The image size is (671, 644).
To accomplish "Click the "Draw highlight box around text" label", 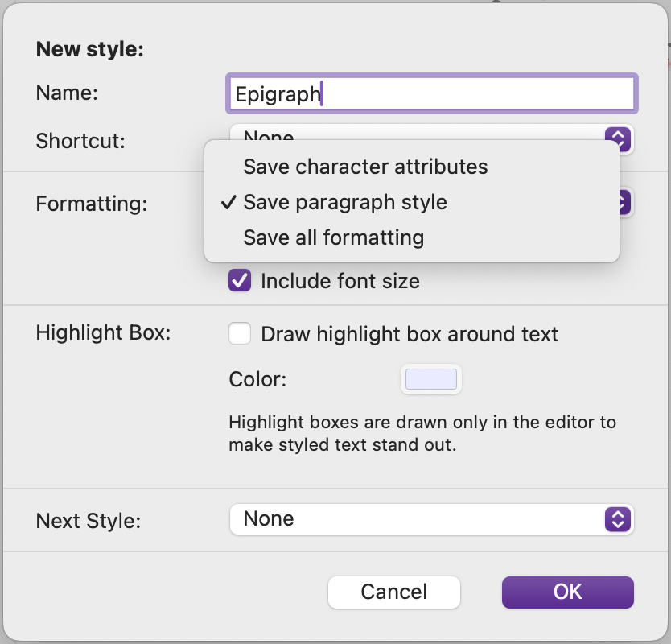I will tap(410, 334).
